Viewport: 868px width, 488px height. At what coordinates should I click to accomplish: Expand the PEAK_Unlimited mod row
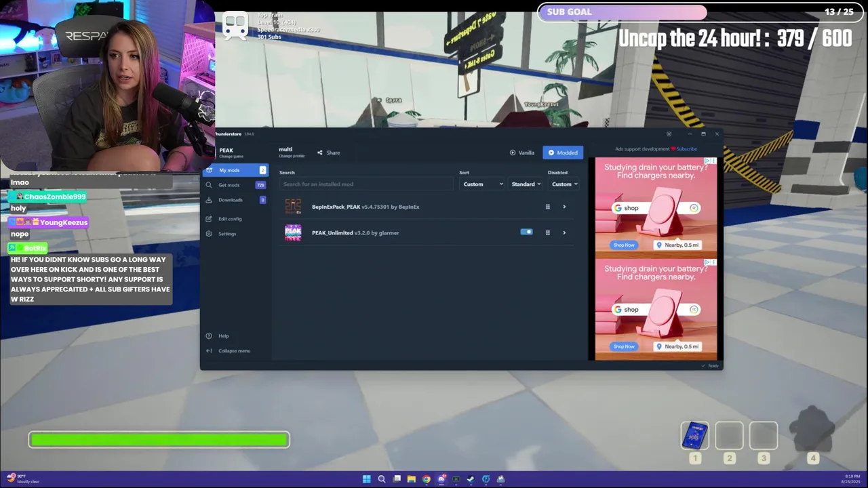coord(564,232)
